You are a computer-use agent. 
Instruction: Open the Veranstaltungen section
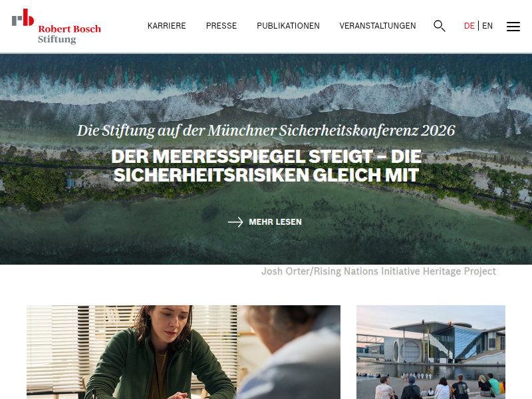(378, 26)
